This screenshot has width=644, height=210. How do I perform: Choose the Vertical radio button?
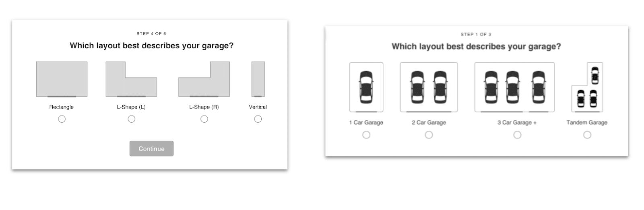click(x=258, y=119)
